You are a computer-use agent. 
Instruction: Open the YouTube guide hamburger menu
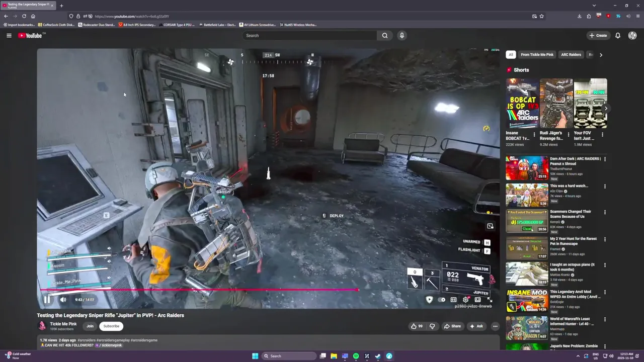[9, 35]
